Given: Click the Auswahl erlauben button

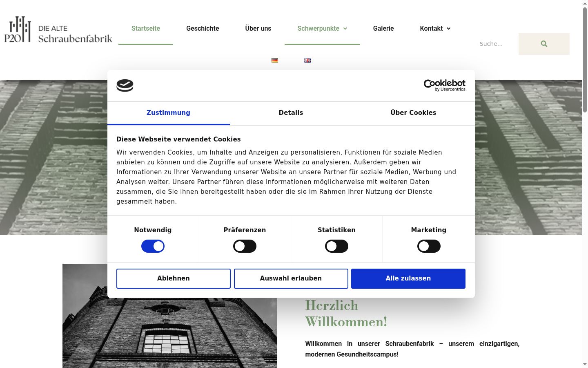Looking at the screenshot, I should coord(291,278).
